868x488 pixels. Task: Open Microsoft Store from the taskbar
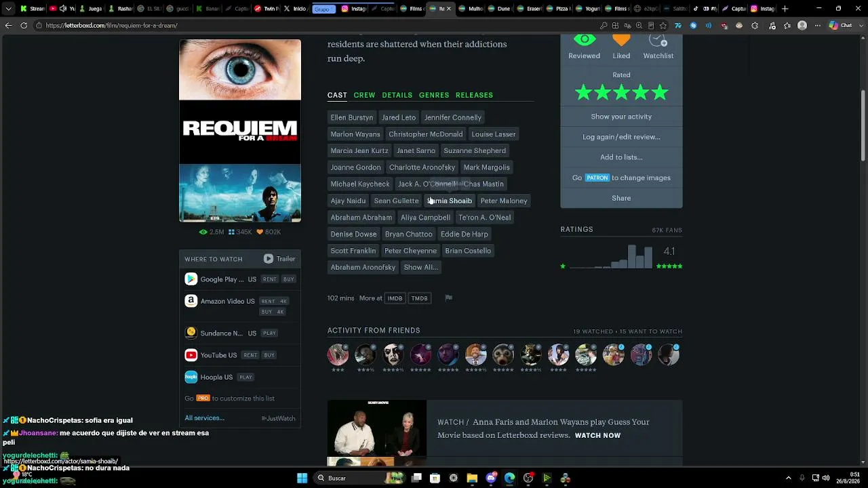[435, 478]
